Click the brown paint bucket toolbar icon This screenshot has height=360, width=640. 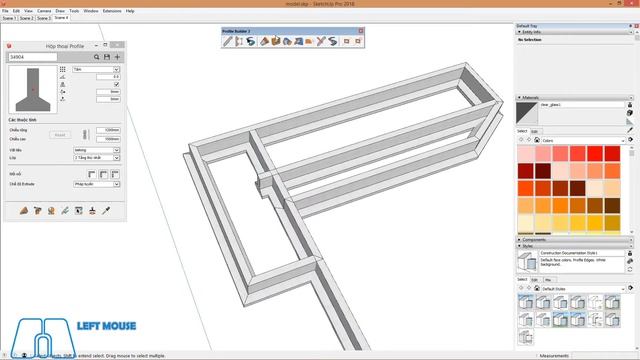click(264, 41)
